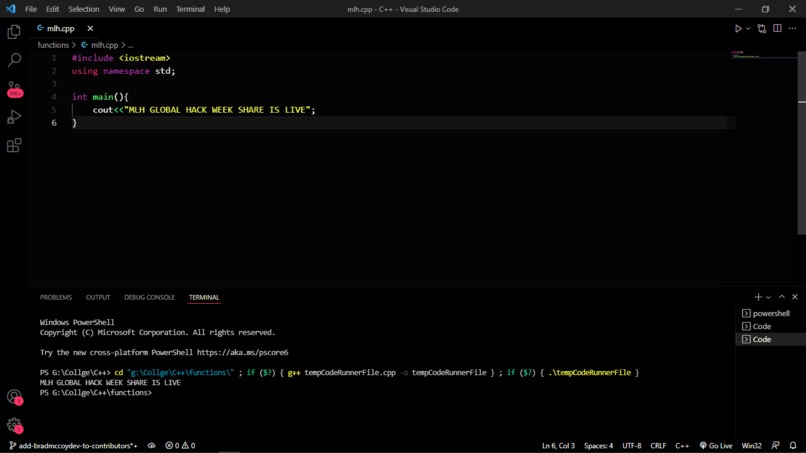Click Ln 6, Col 3 position indicator

click(558, 446)
